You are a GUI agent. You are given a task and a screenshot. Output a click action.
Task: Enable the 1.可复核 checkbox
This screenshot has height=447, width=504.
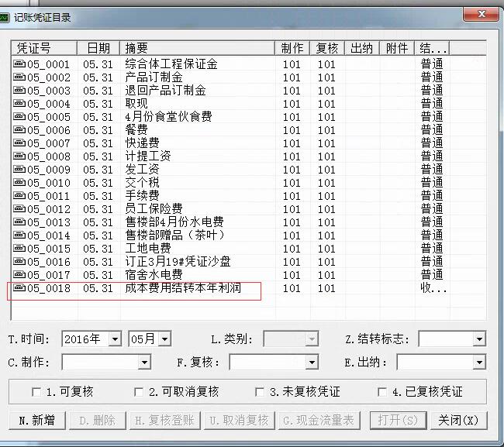point(36,392)
